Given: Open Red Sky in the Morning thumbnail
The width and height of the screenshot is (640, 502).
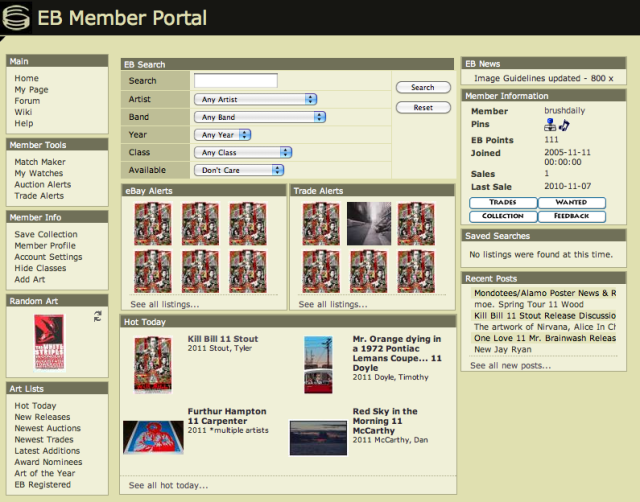Looking at the screenshot, I should pos(318,438).
